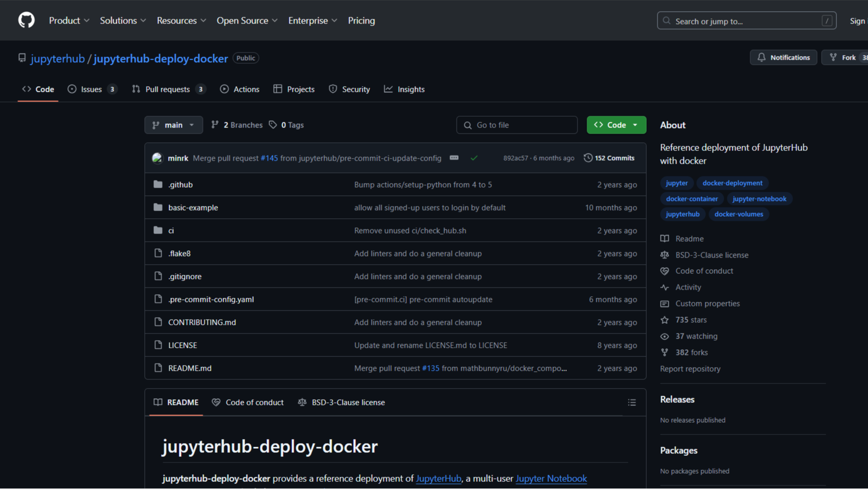Click the docker-container topic tag

click(692, 199)
